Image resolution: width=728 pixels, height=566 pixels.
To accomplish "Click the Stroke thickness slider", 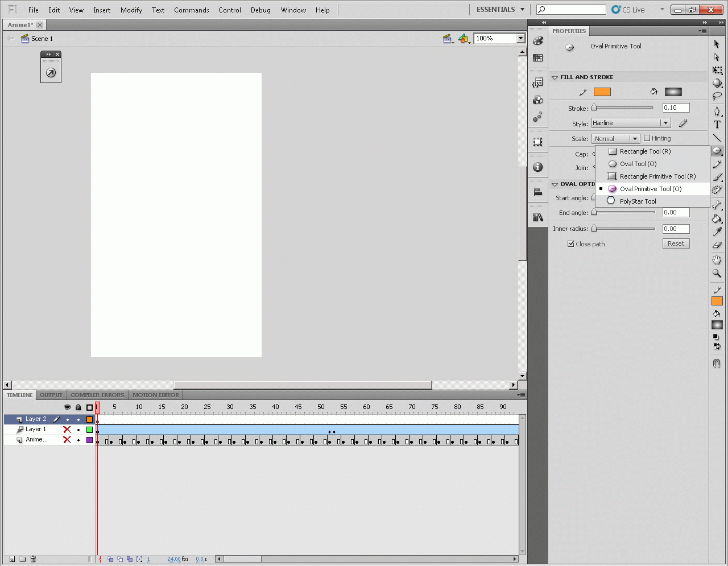I will [623, 108].
